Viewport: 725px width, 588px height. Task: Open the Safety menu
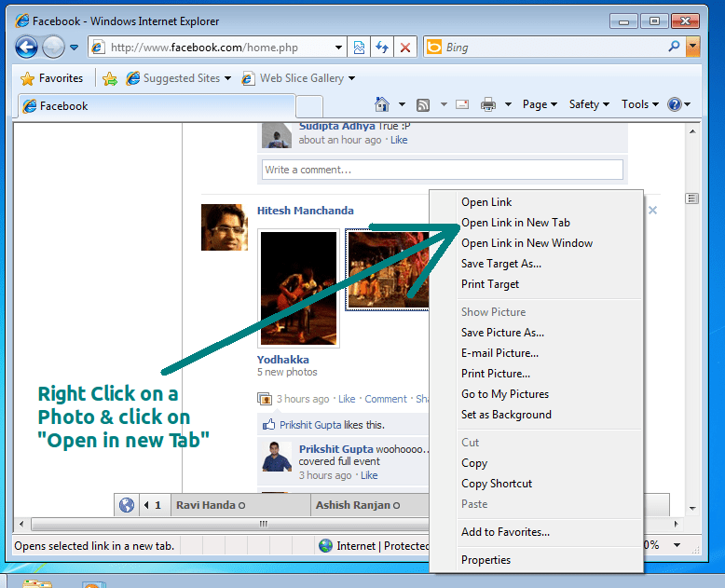pos(589,104)
